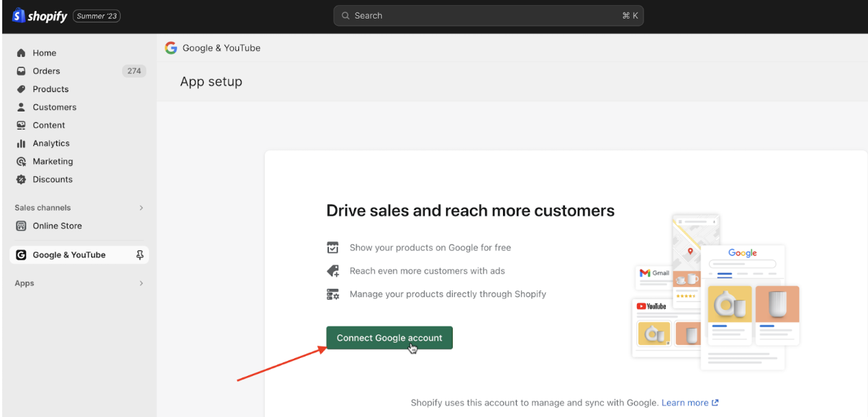Click the search magnifier icon

[346, 16]
